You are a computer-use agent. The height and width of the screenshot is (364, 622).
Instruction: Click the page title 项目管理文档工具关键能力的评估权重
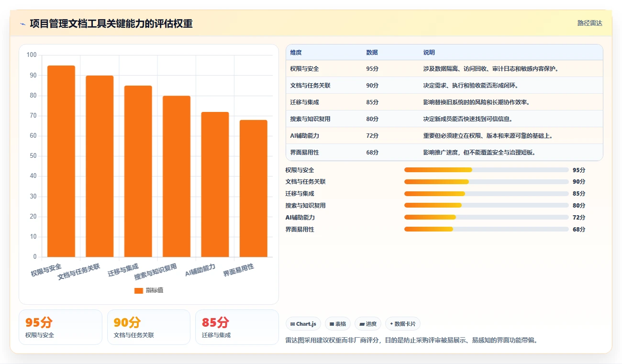pyautogui.click(x=111, y=24)
